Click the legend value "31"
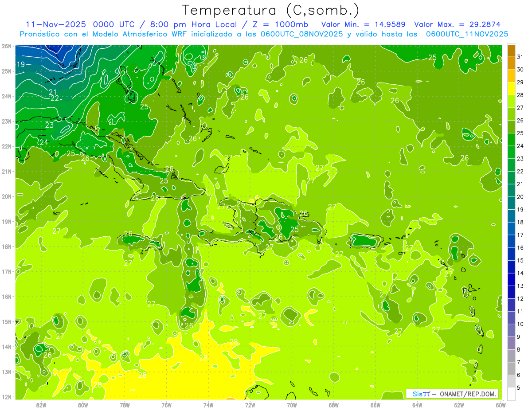 (x=520, y=57)
